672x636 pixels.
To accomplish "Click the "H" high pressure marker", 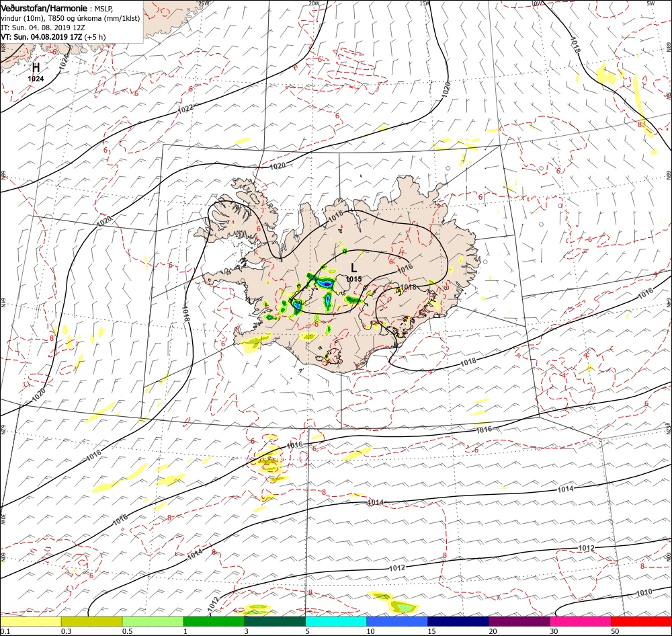I will click(x=36, y=68).
